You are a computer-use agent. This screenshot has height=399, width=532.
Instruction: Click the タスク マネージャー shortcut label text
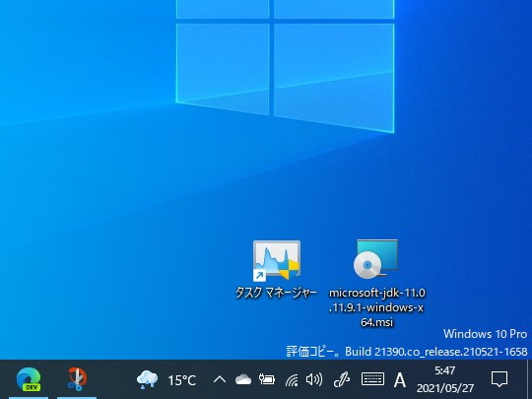pos(277,293)
